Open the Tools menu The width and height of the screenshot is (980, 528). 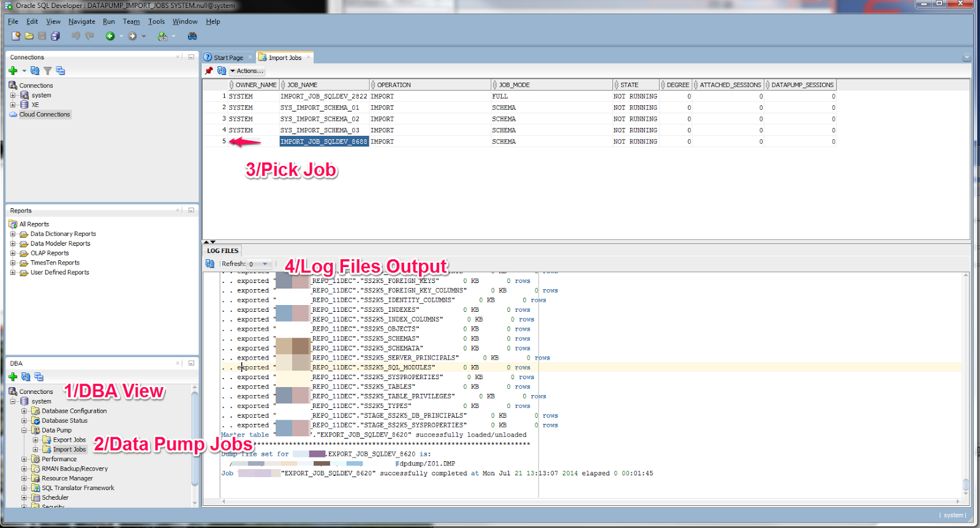(156, 21)
